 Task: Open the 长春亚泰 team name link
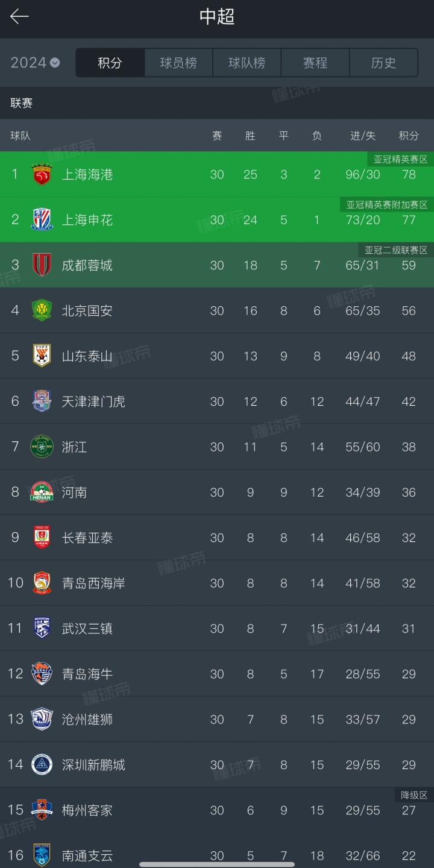pyautogui.click(x=87, y=538)
